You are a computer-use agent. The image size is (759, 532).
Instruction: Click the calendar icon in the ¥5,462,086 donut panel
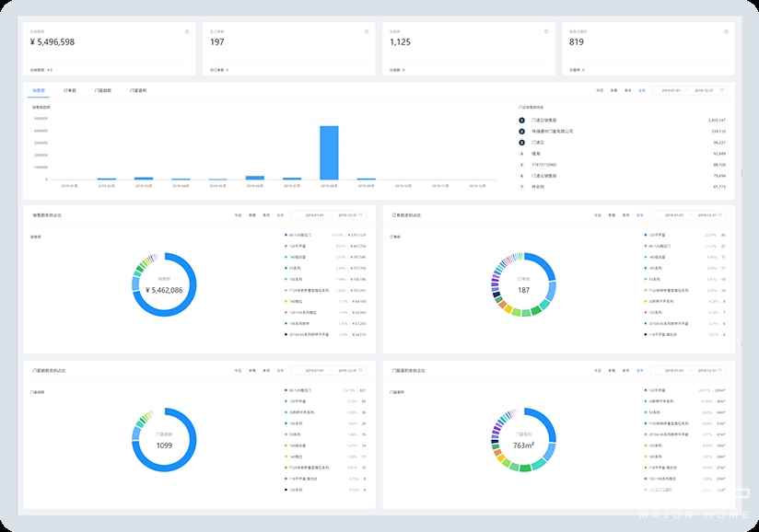[361, 214]
